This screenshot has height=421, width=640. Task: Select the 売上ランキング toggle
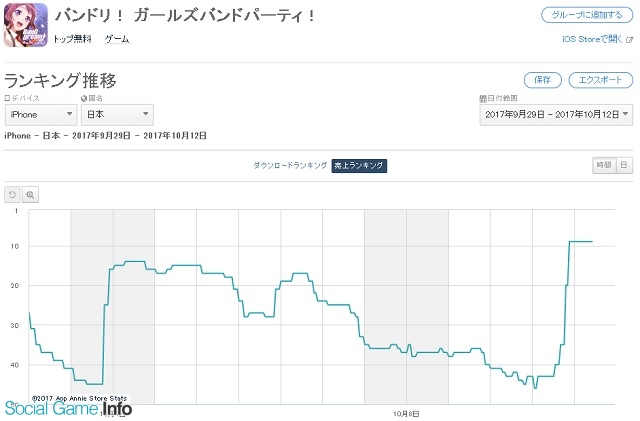(x=359, y=165)
